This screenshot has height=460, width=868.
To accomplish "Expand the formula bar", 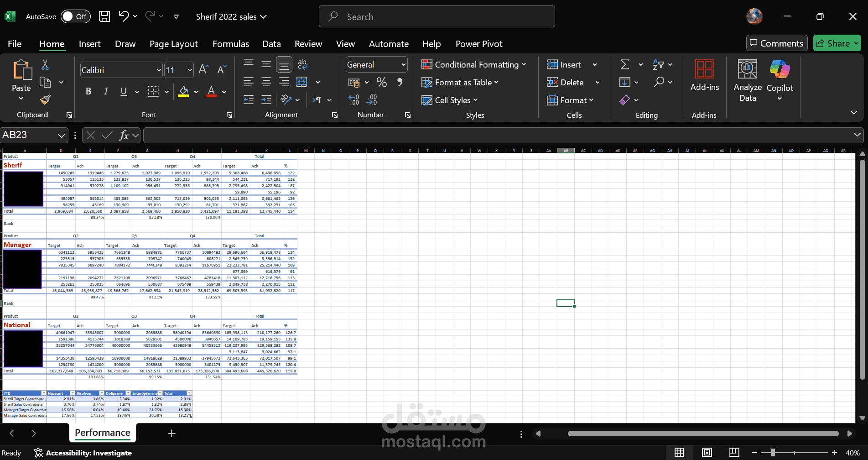I will coord(857,135).
